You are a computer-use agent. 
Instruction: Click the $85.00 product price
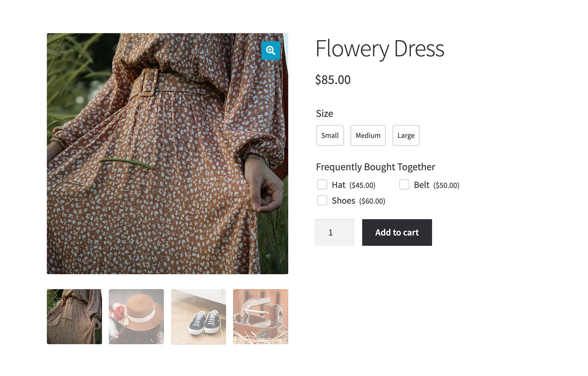pyautogui.click(x=333, y=79)
